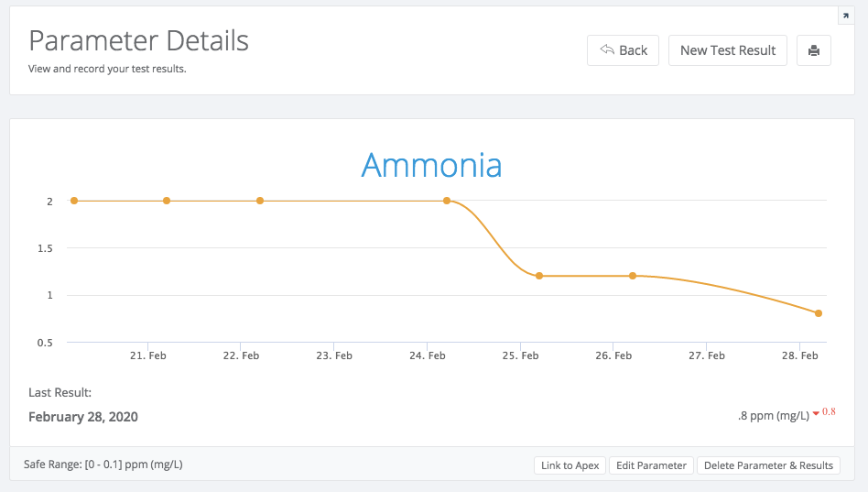Click the .8 ppm (mg/L) value
The height and width of the screenshot is (492, 868).
click(x=774, y=416)
